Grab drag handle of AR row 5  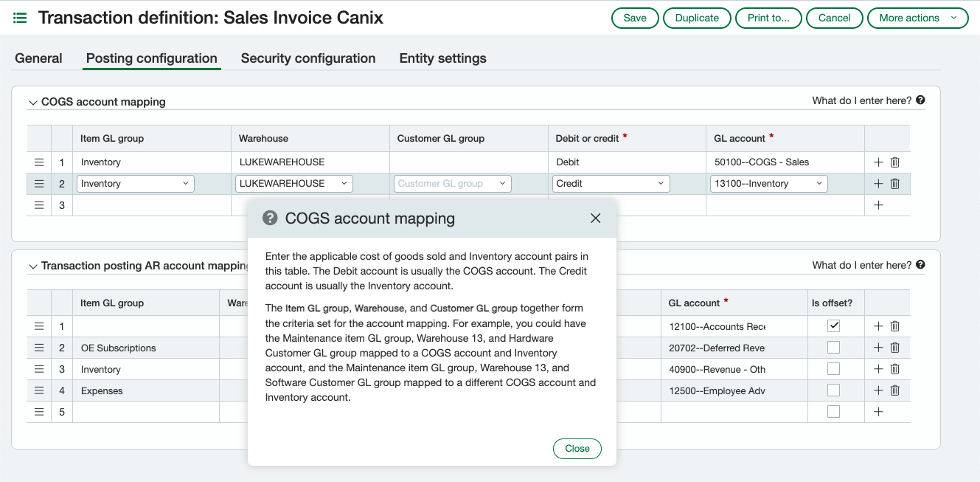coord(39,412)
